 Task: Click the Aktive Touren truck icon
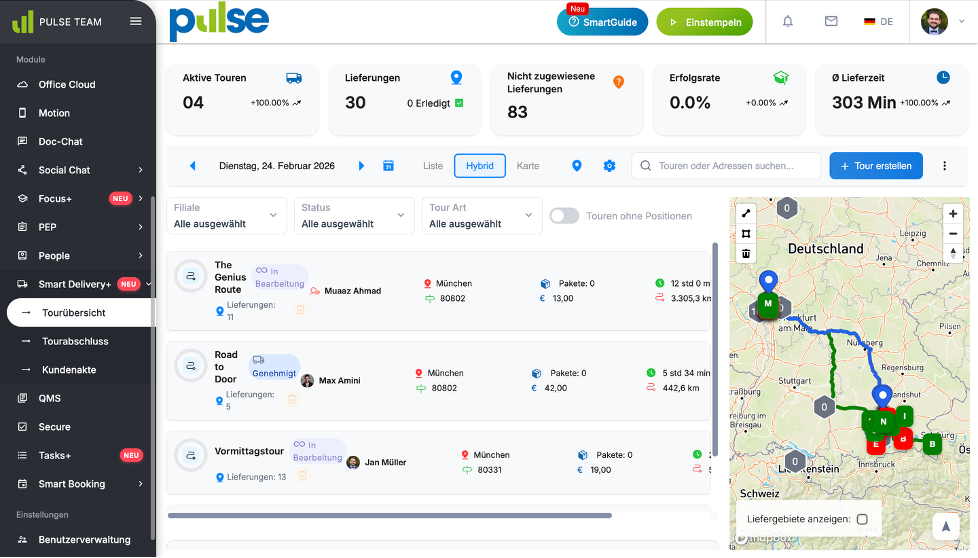tap(294, 78)
